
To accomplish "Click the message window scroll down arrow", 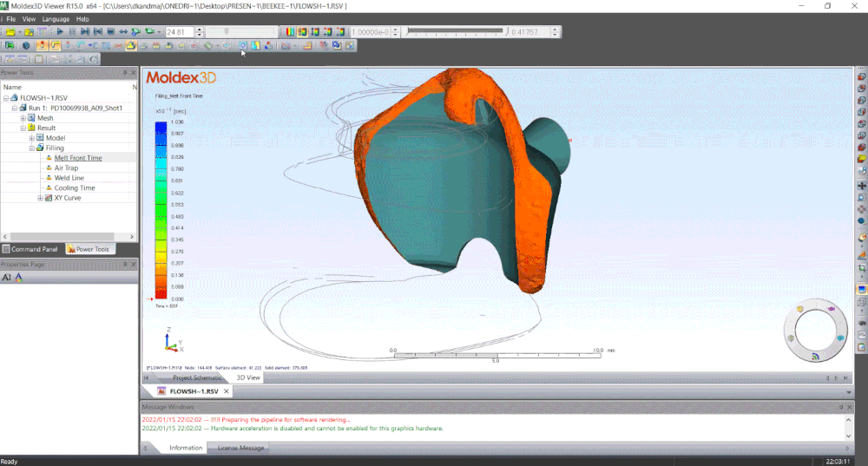I will [849, 436].
